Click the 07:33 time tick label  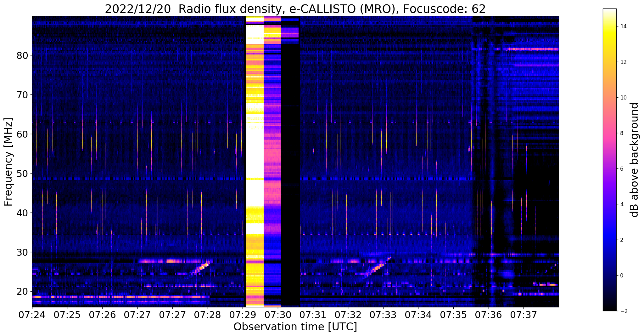point(383,315)
